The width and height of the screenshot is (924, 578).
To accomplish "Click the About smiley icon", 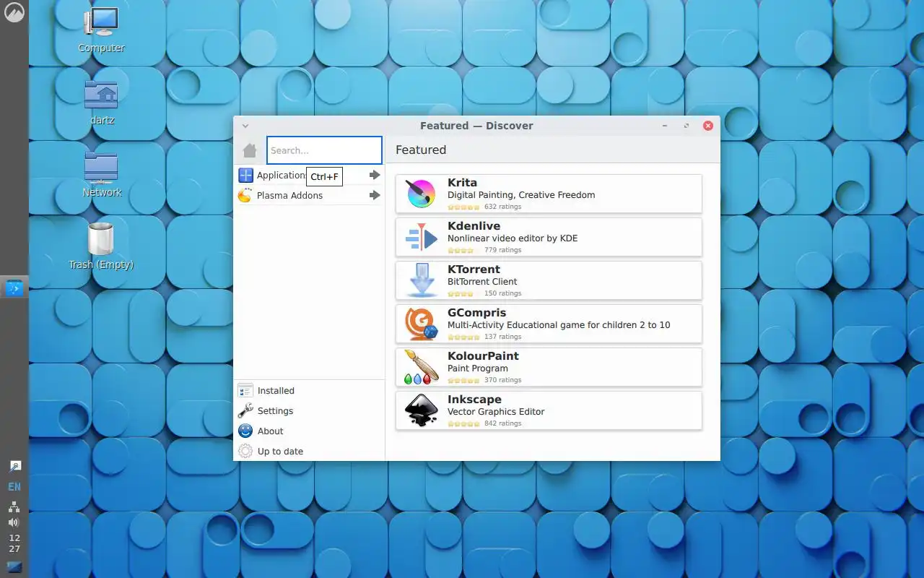I will 245,431.
